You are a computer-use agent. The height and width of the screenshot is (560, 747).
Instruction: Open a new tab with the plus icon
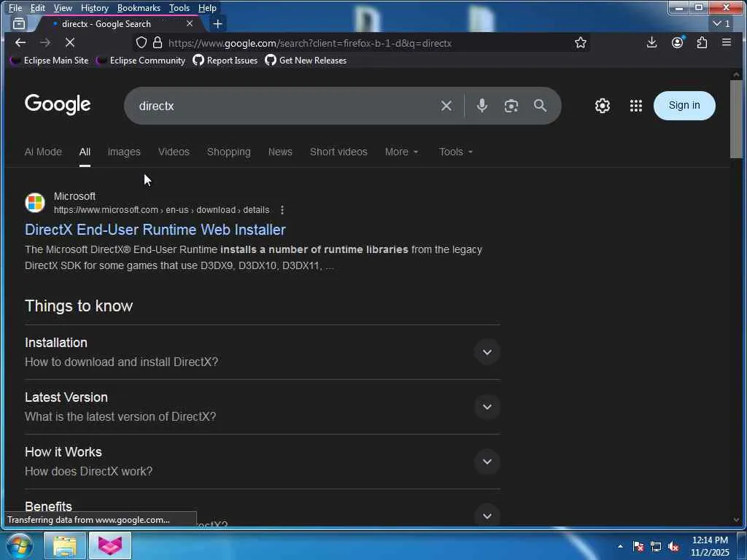(x=217, y=23)
